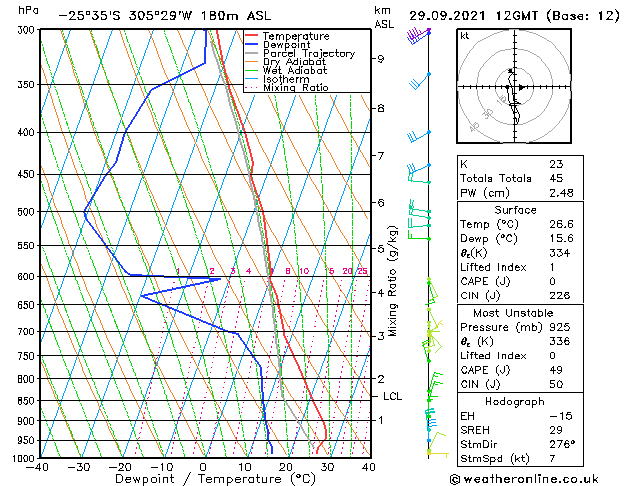Click the "Isotherm" legend label
The width and height of the screenshot is (629, 486).
[286, 79]
